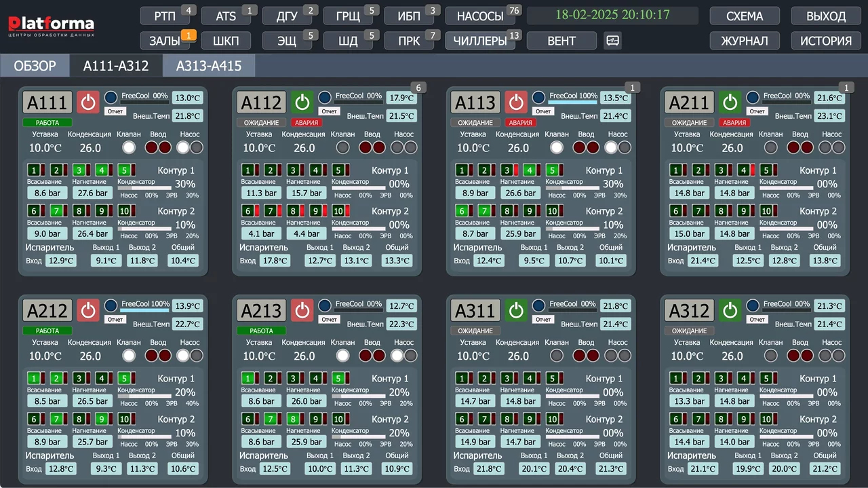Toggle compressor 7 on A212 Контур 2
The height and width of the screenshot is (488, 868).
click(56, 419)
